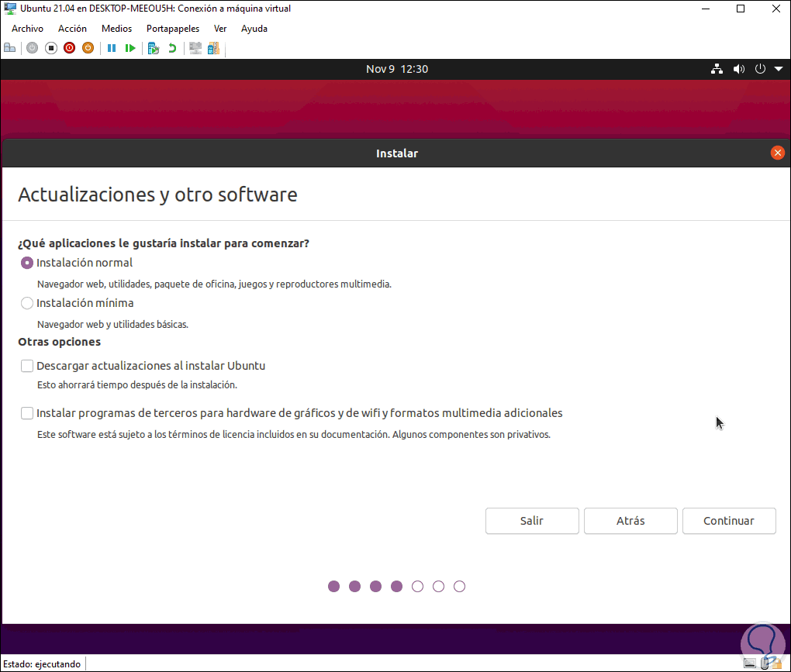
Task: Click 'Navegador web y utilidades básicas.' description
Action: coord(112,324)
